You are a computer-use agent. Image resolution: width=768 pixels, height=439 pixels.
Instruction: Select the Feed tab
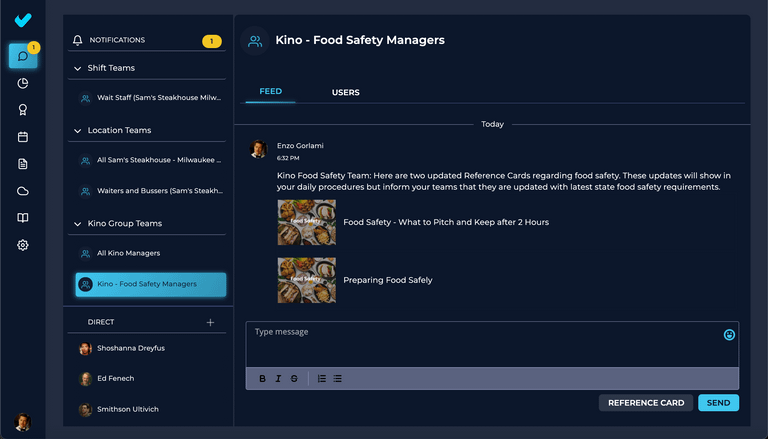tap(270, 92)
